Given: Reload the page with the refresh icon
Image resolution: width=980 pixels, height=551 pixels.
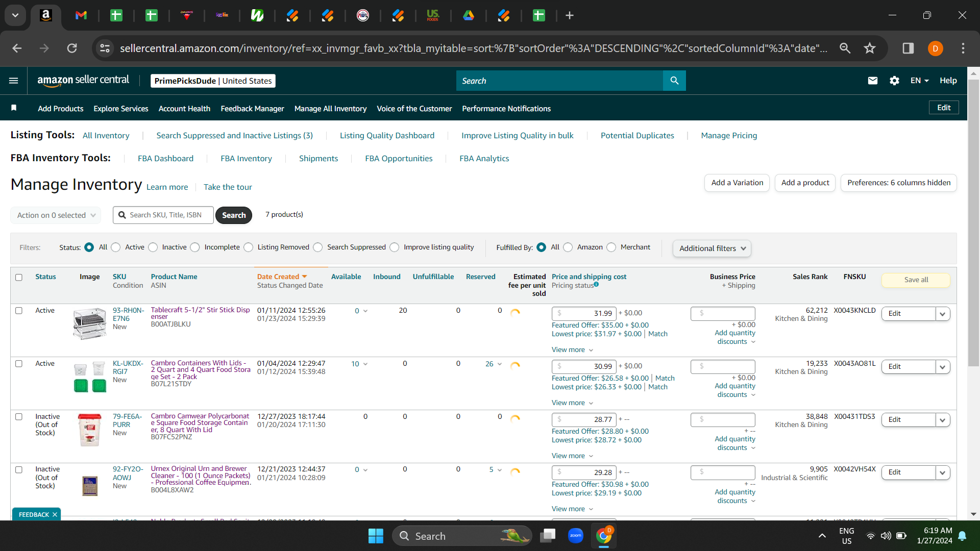Looking at the screenshot, I should click(x=72, y=48).
